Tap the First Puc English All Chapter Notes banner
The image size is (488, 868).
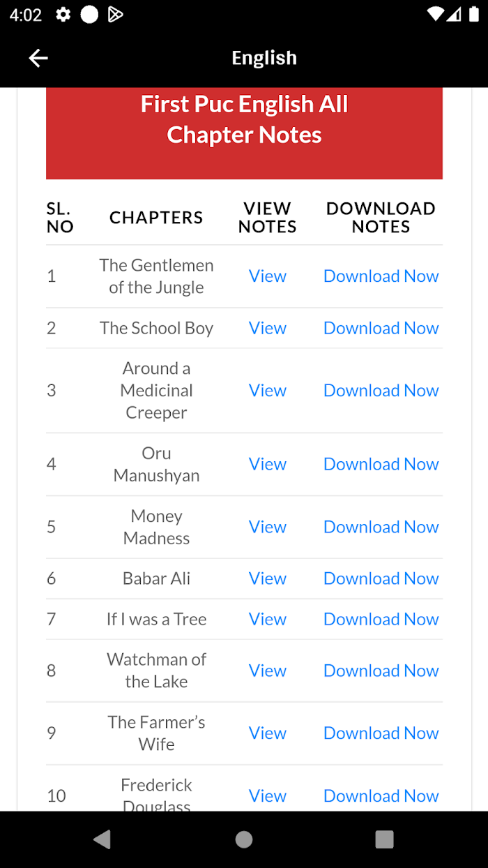click(244, 133)
